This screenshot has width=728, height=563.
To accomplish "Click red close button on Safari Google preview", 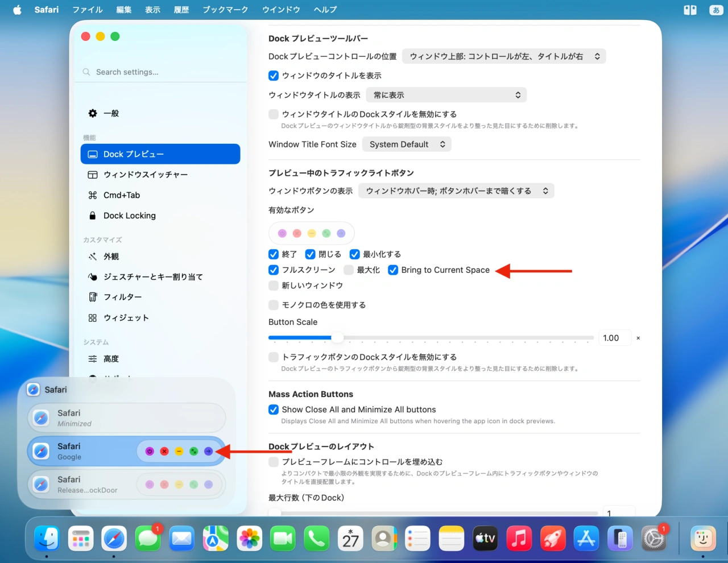I will pos(164,451).
